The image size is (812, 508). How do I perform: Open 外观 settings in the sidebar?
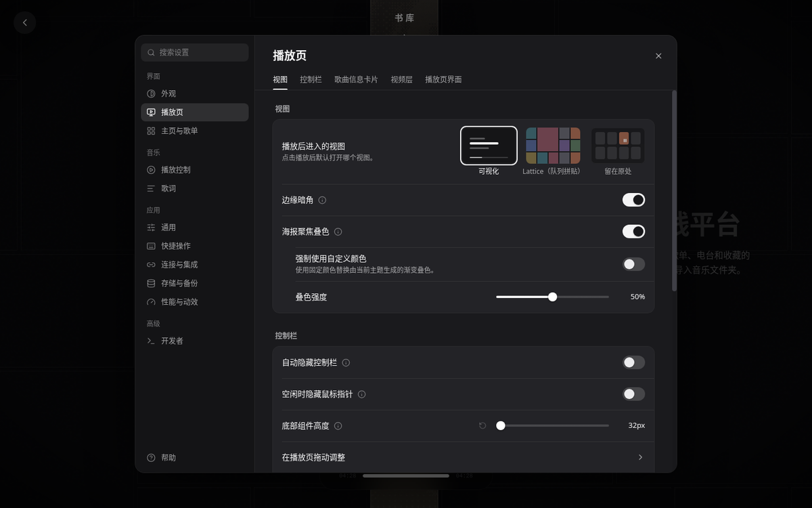point(195,93)
